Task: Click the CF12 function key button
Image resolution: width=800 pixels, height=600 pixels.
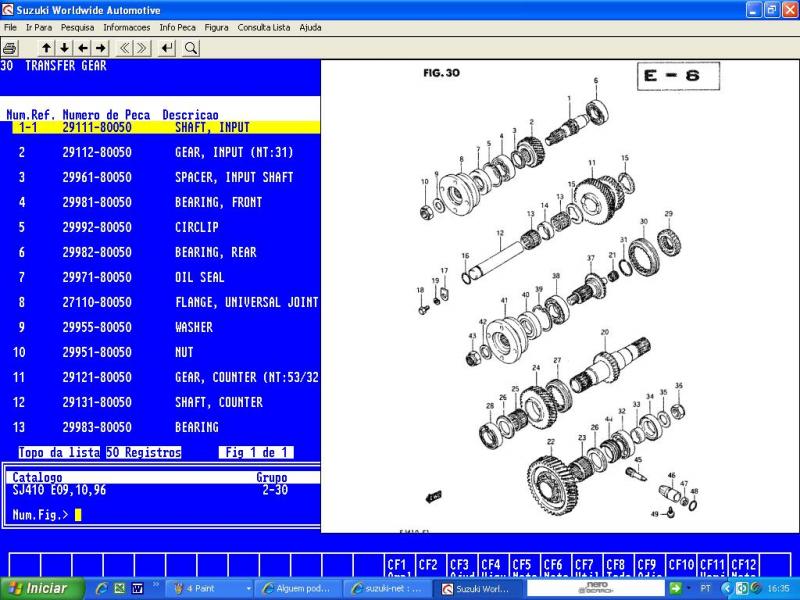Action: tap(743, 565)
